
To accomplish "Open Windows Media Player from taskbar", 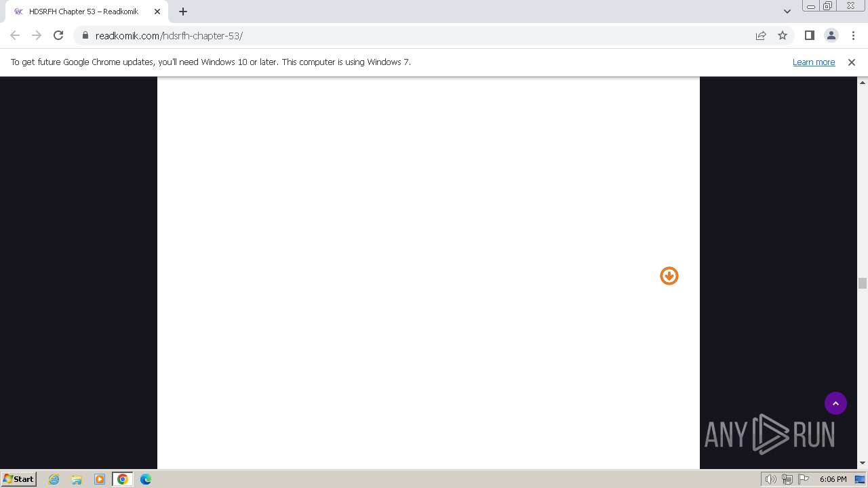I will tap(100, 479).
